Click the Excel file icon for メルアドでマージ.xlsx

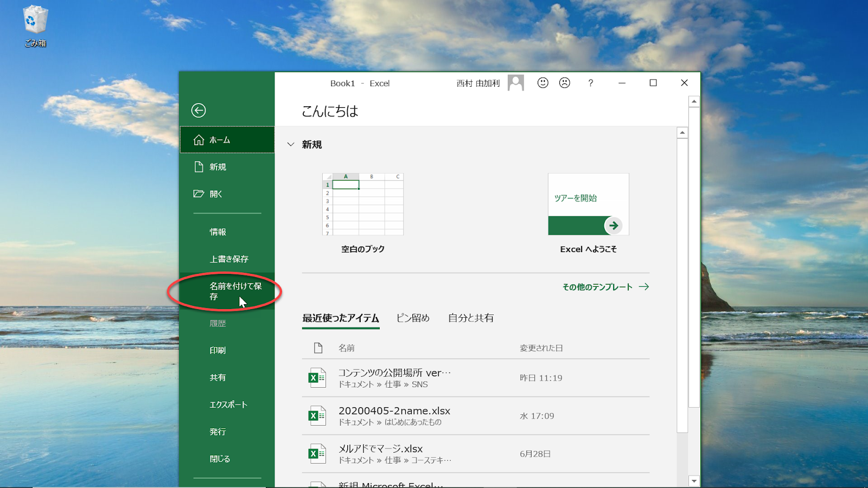pyautogui.click(x=317, y=454)
